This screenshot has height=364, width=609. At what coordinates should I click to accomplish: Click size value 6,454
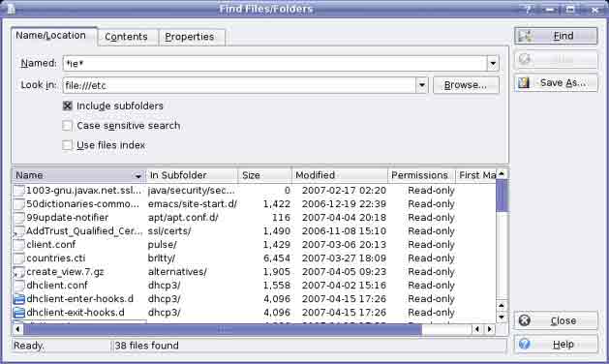tap(277, 258)
